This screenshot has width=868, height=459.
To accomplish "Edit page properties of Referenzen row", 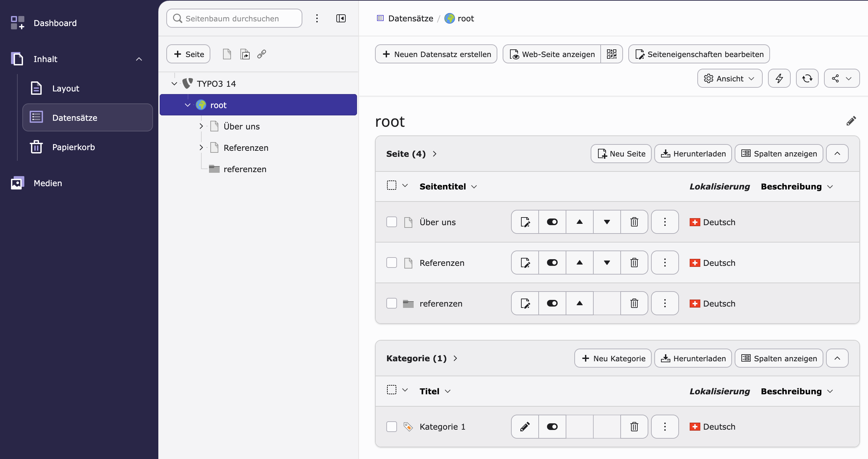I will pos(525,263).
